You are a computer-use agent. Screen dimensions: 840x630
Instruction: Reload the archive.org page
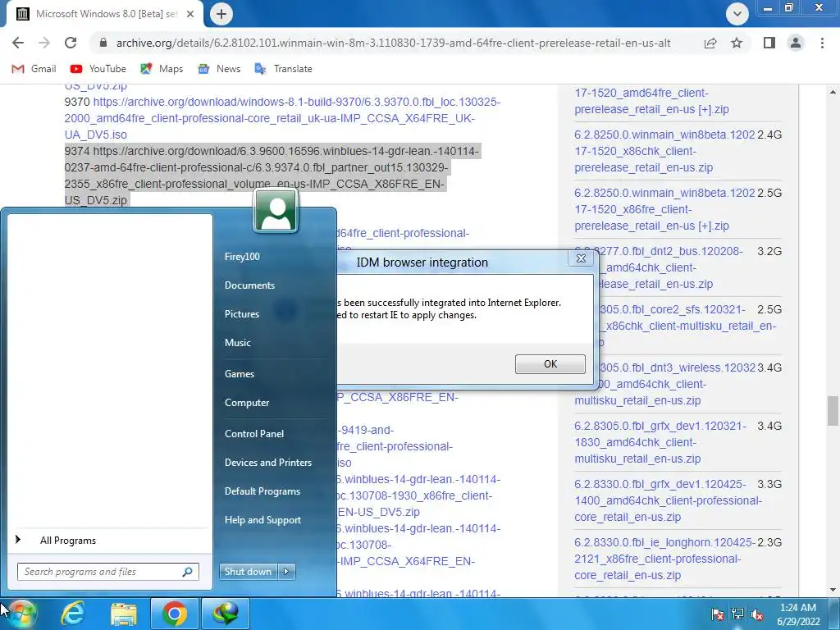[x=71, y=43]
